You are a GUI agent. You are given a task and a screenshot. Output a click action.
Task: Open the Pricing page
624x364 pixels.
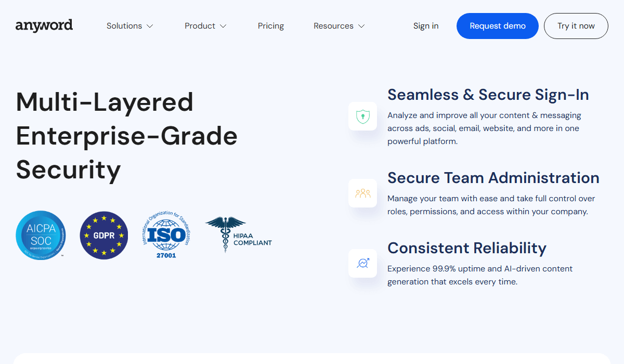coord(270,25)
